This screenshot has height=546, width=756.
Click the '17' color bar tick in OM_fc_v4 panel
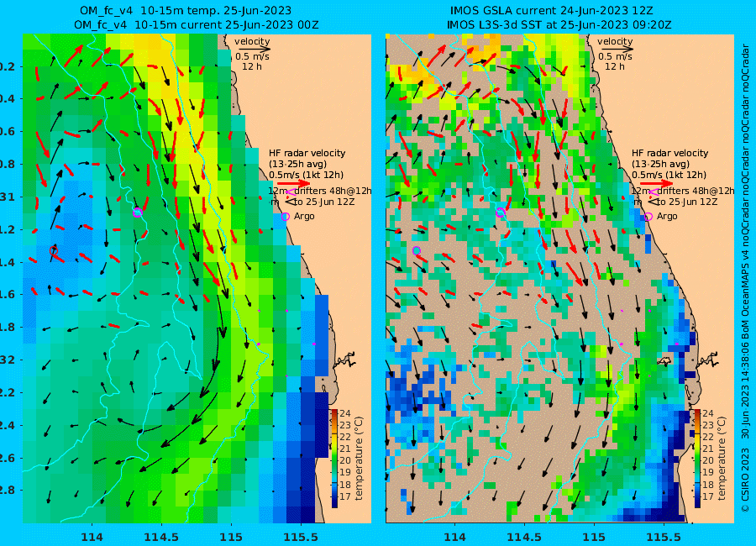tap(345, 496)
